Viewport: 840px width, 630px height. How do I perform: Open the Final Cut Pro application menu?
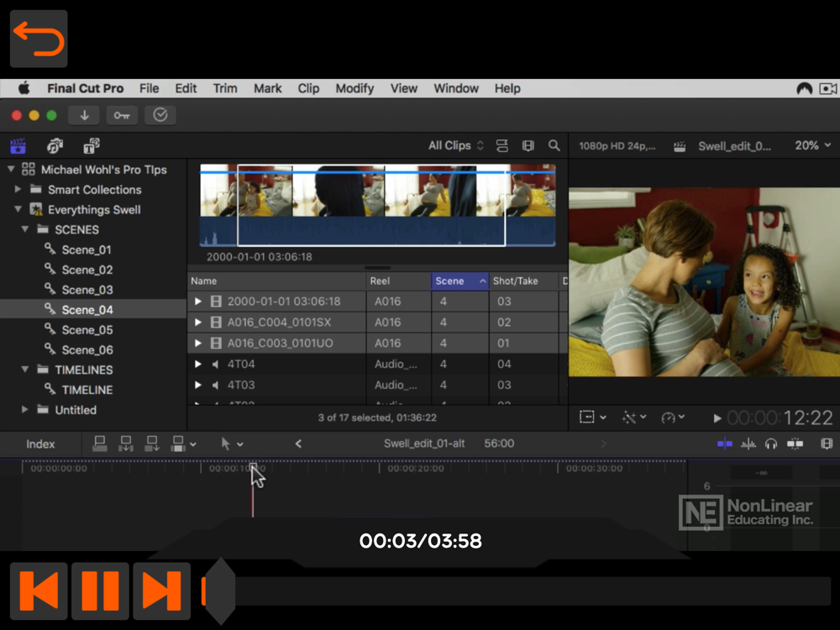[85, 88]
